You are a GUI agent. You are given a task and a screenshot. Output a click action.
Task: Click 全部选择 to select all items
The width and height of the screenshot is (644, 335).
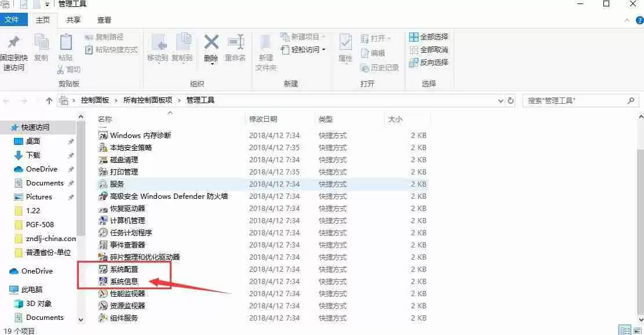coord(429,36)
